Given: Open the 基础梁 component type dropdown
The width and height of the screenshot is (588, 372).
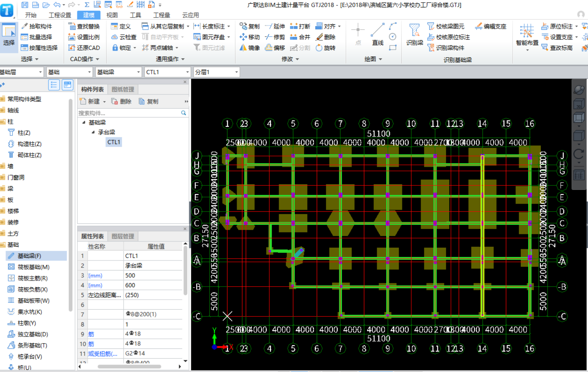Looking at the screenshot, I should point(118,72).
